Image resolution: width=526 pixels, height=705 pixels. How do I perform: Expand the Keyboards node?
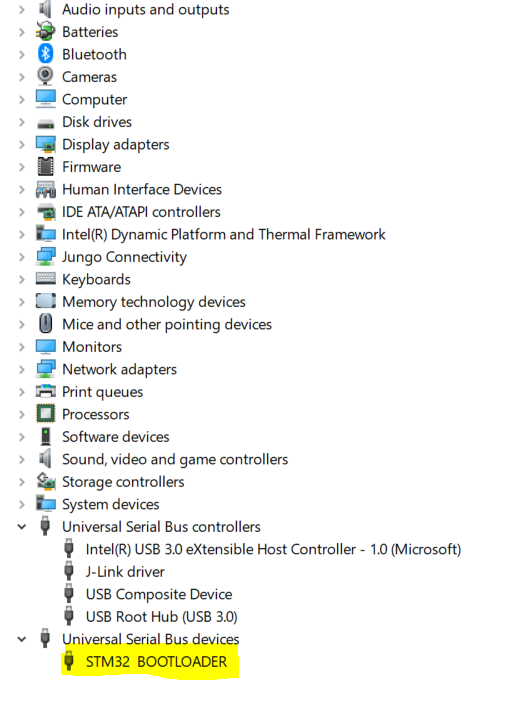[x=22, y=279]
